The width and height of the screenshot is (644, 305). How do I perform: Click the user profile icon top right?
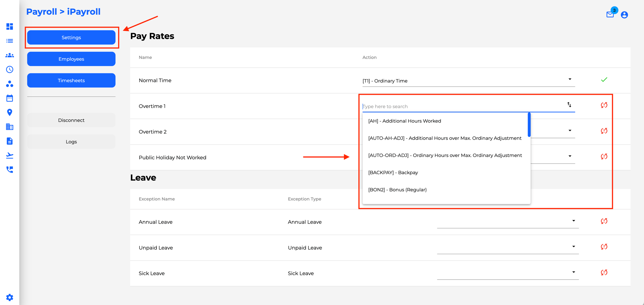[x=624, y=14]
